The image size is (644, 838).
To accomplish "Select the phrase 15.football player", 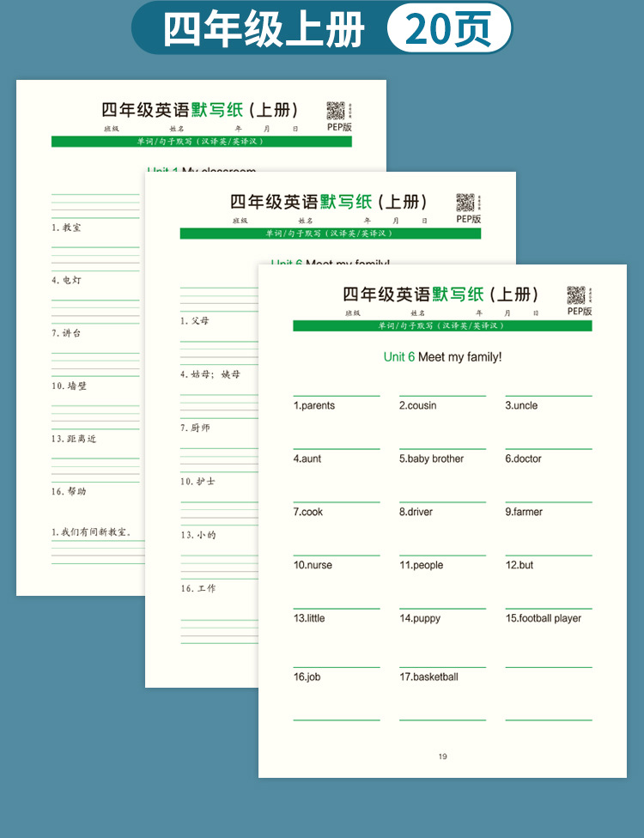I will point(543,618).
